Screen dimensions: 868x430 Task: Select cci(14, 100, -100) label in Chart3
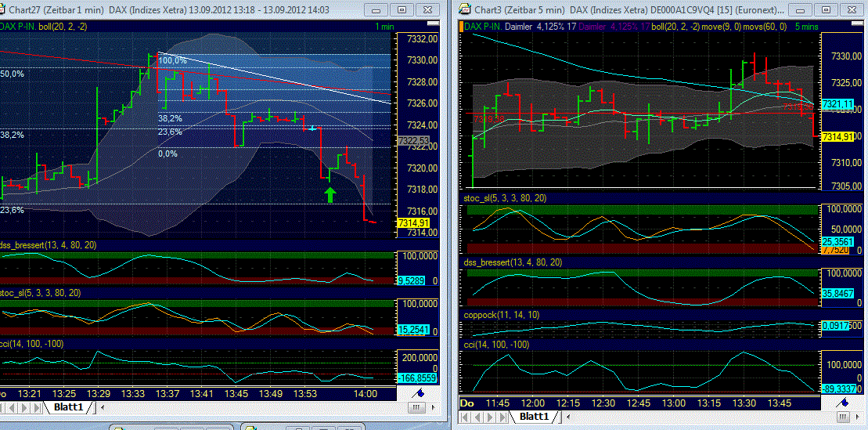[x=496, y=345]
